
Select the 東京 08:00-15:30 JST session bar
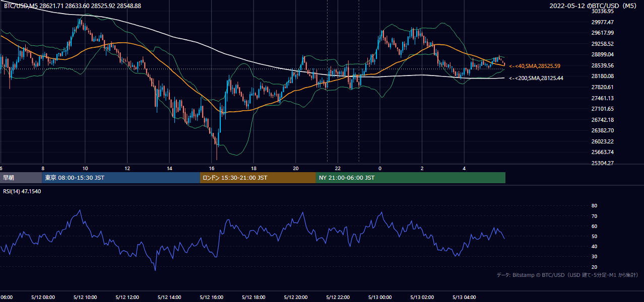pos(121,178)
